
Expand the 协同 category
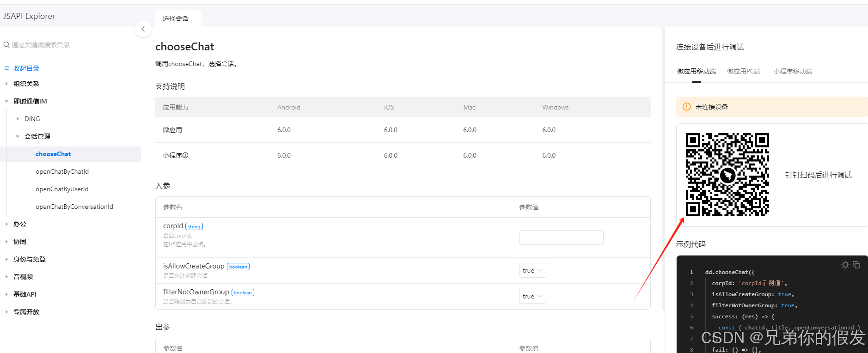point(6,242)
